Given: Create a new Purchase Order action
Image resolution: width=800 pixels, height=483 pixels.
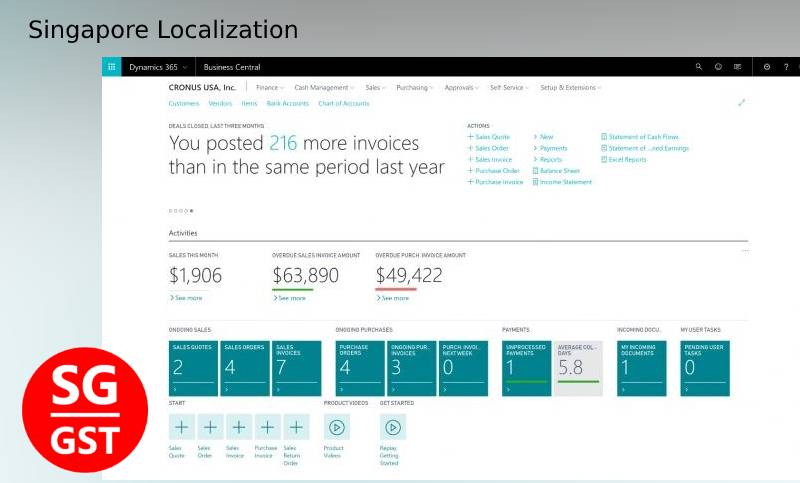Looking at the screenshot, I should [493, 170].
